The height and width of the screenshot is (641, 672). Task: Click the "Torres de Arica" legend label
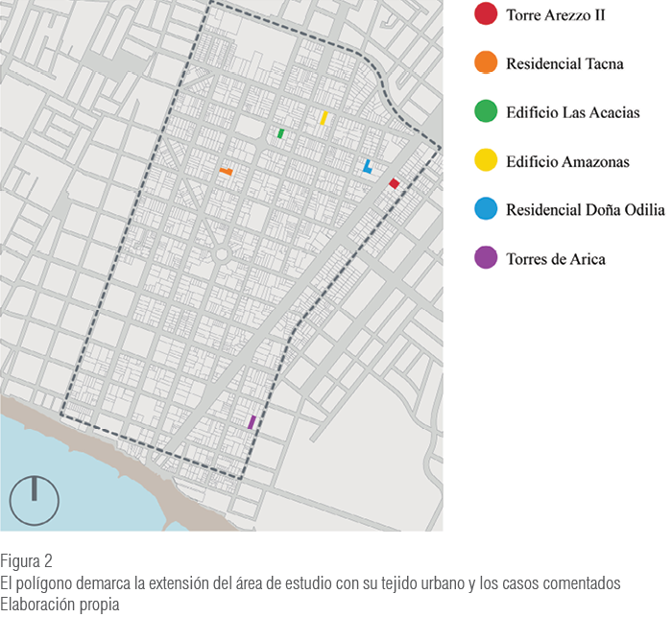(555, 258)
